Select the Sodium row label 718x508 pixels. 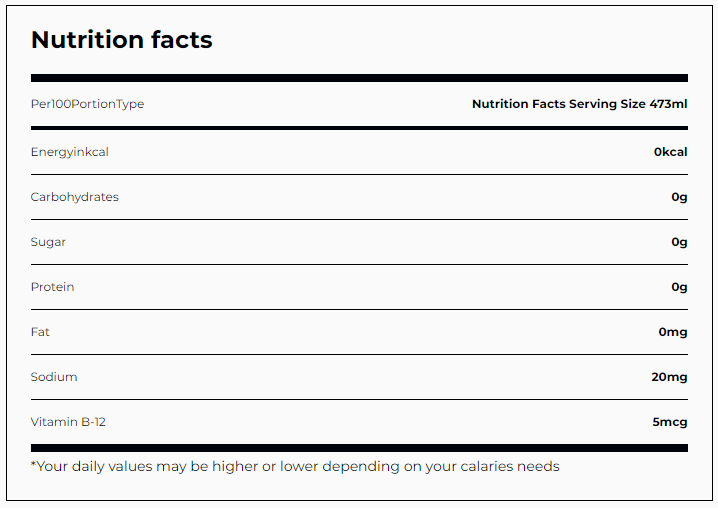click(x=54, y=377)
